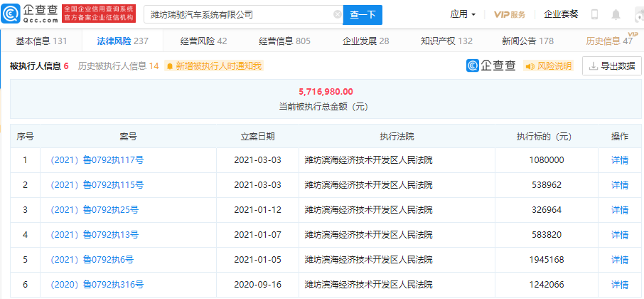644x299 pixels.
Task: Click 新增被执行人时通知我 bell alert
Action: pos(213,66)
